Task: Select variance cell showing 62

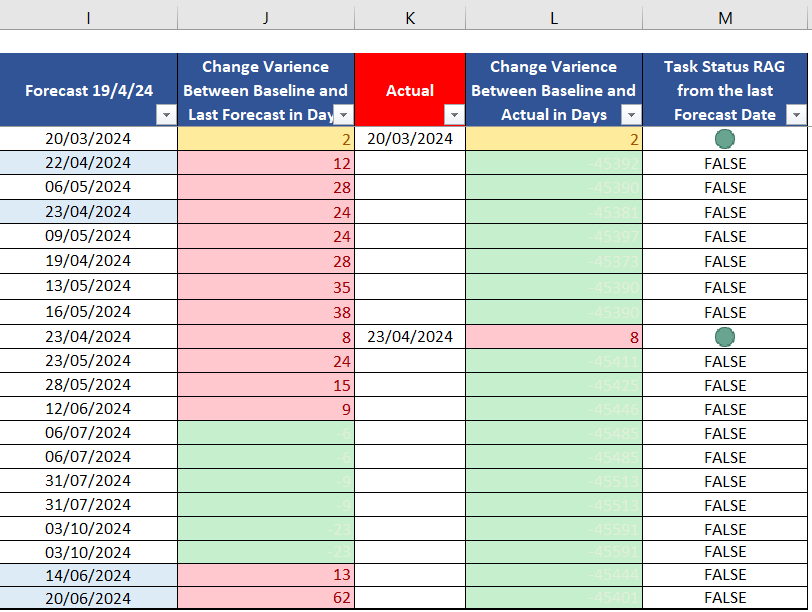Action: (266, 598)
